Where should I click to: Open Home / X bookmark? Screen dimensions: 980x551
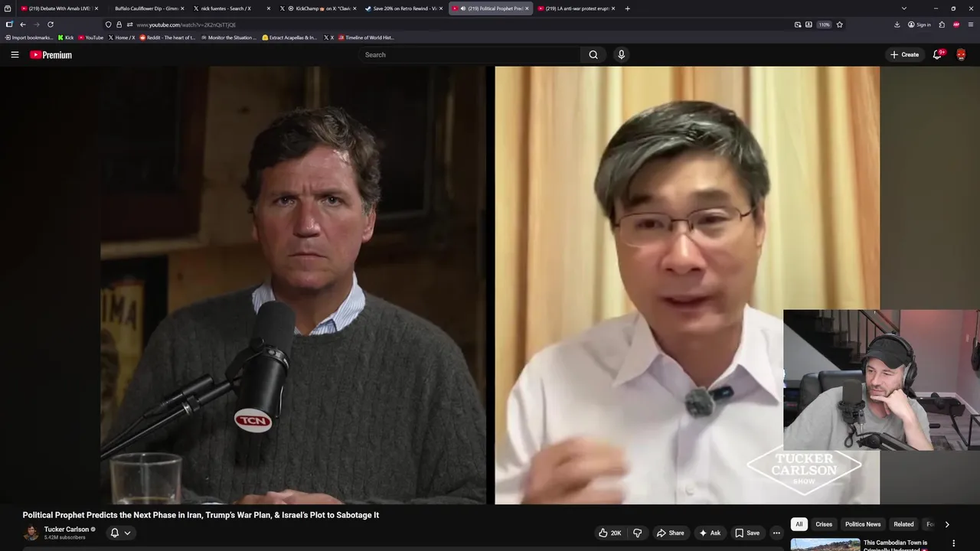point(121,37)
